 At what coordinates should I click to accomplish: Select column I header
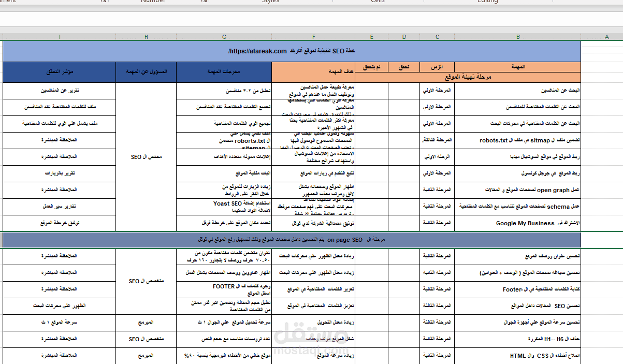[60, 37]
